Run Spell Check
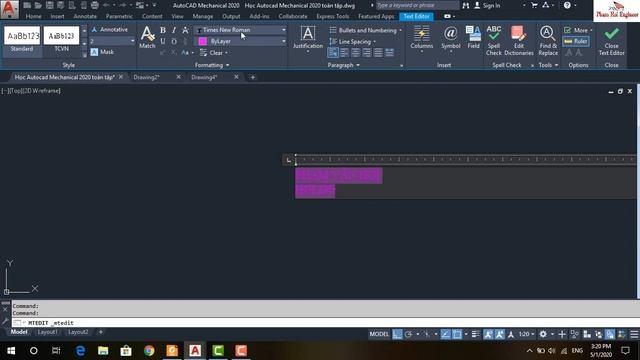 point(493,40)
